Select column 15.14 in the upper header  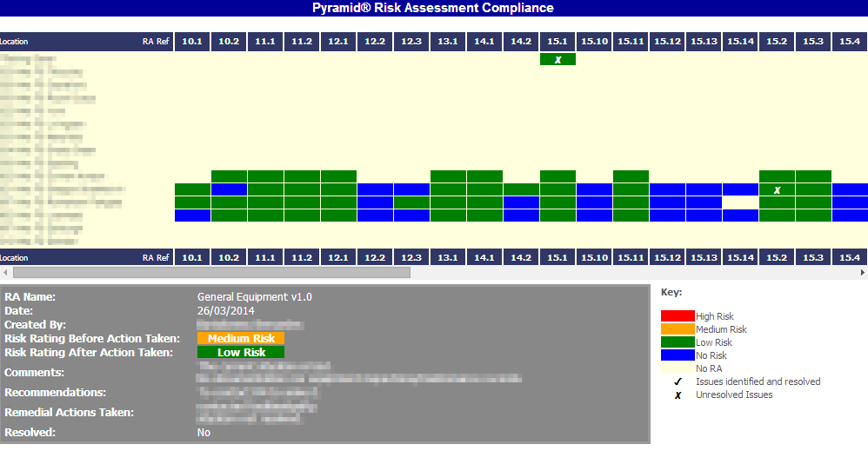coord(740,42)
